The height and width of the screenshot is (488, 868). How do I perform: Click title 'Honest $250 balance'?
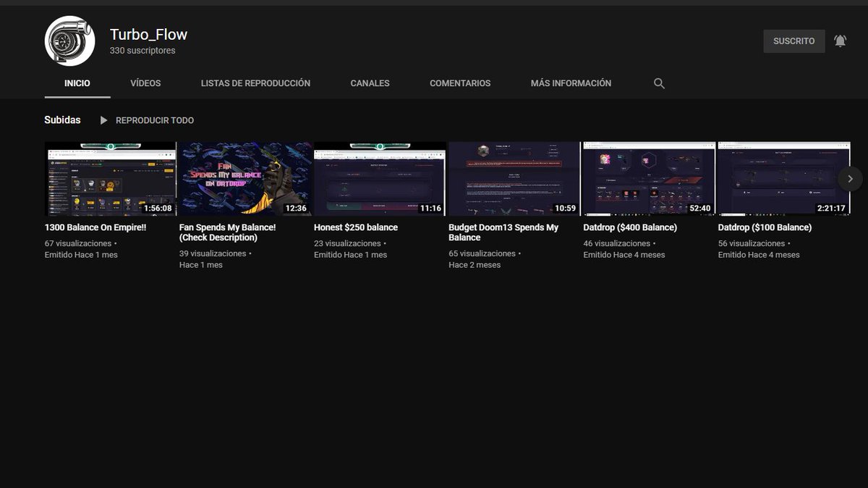[x=356, y=227]
